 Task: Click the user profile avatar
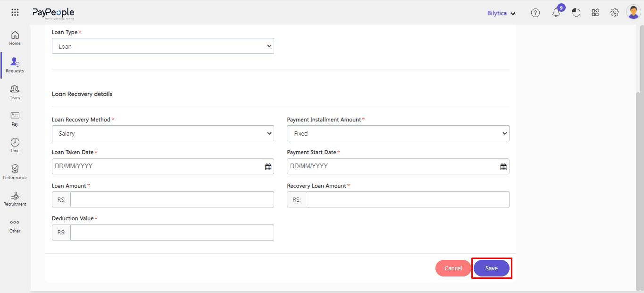[633, 12]
